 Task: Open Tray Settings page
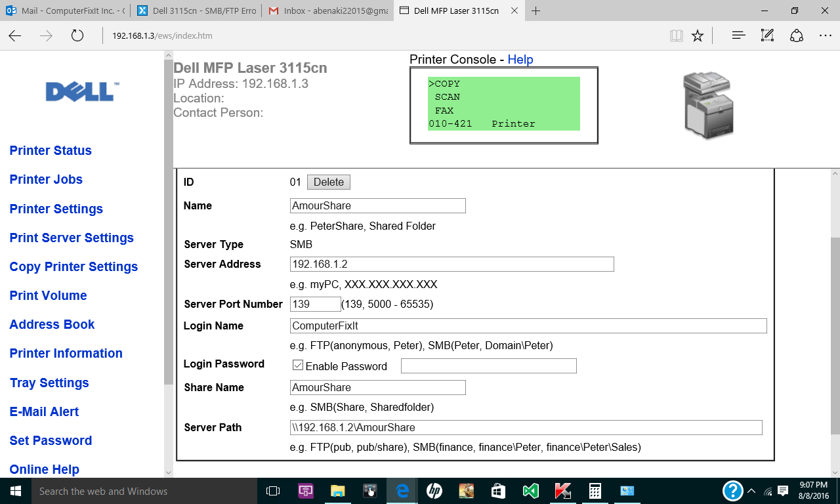click(49, 383)
